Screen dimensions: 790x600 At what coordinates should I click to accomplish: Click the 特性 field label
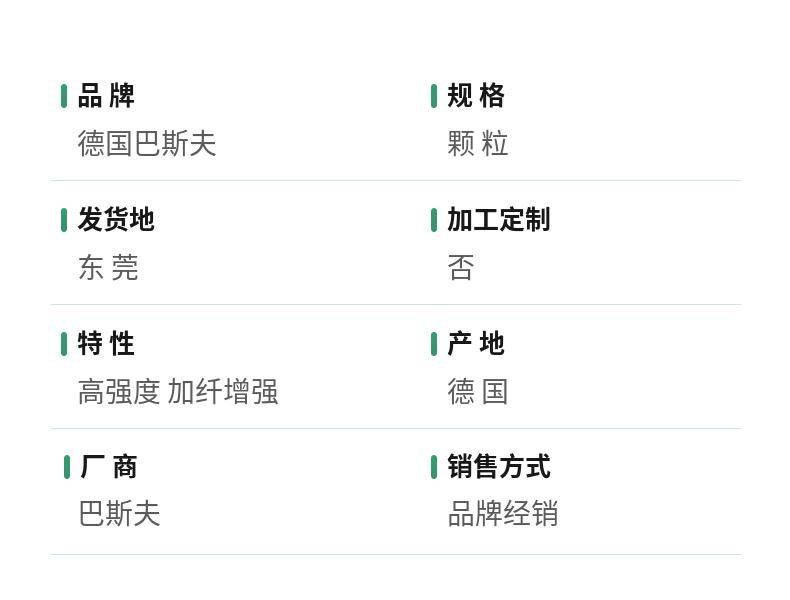106,344
